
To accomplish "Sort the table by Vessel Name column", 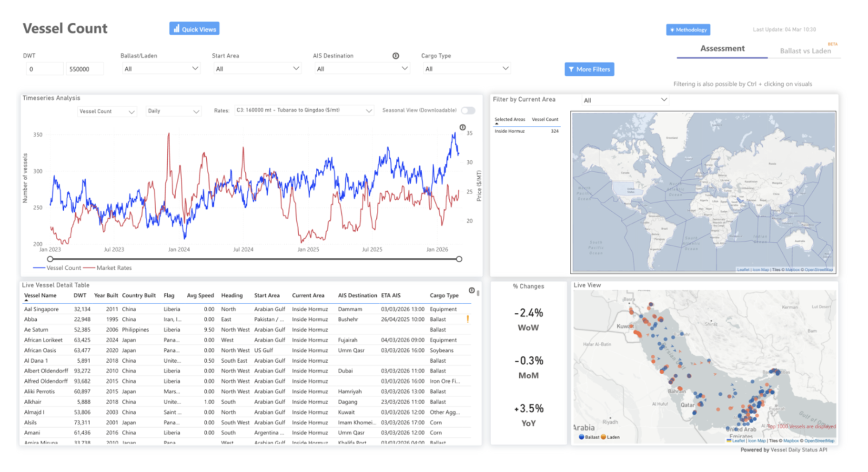I will [x=40, y=296].
